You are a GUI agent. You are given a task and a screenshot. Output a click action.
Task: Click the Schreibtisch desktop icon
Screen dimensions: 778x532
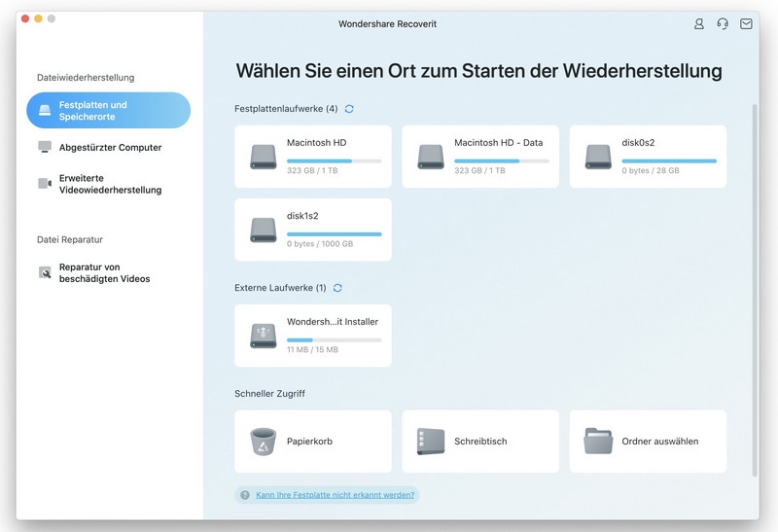(x=431, y=442)
